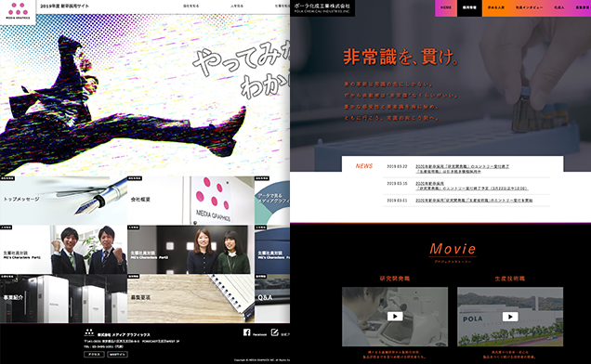Open the 2019.03.01 news entry link
This screenshot has height=364, width=591.
474,201
